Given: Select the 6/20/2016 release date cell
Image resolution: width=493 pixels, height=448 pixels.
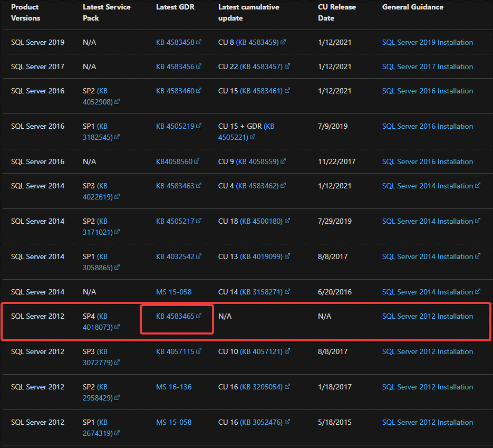Looking at the screenshot, I should (334, 292).
